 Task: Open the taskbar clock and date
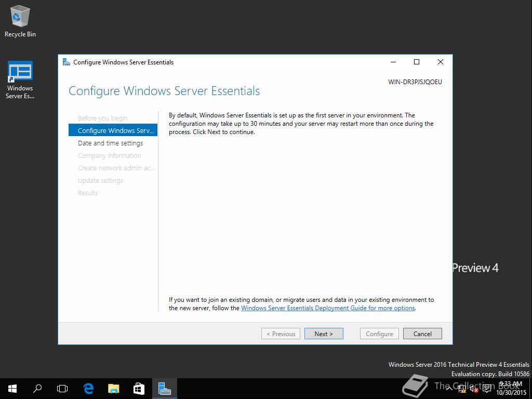coord(511,389)
